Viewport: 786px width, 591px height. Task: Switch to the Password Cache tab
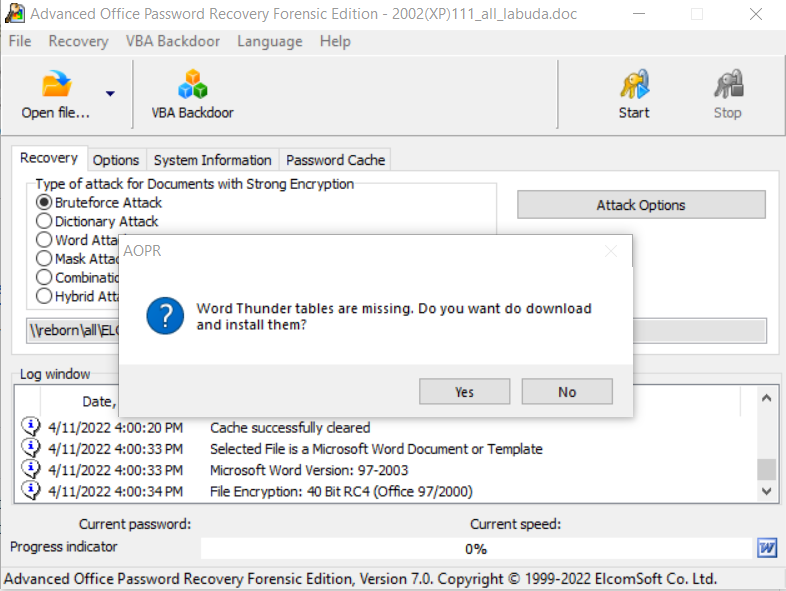pos(335,160)
